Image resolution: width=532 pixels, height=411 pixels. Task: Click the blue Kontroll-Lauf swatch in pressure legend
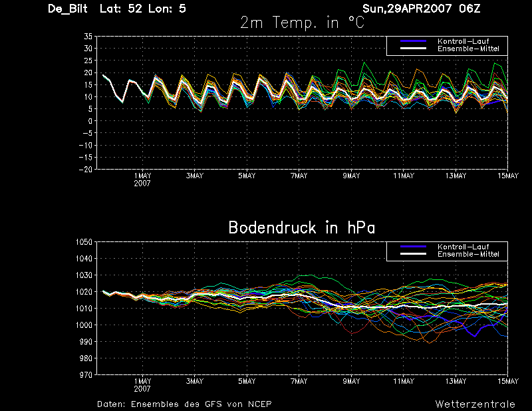coord(413,247)
